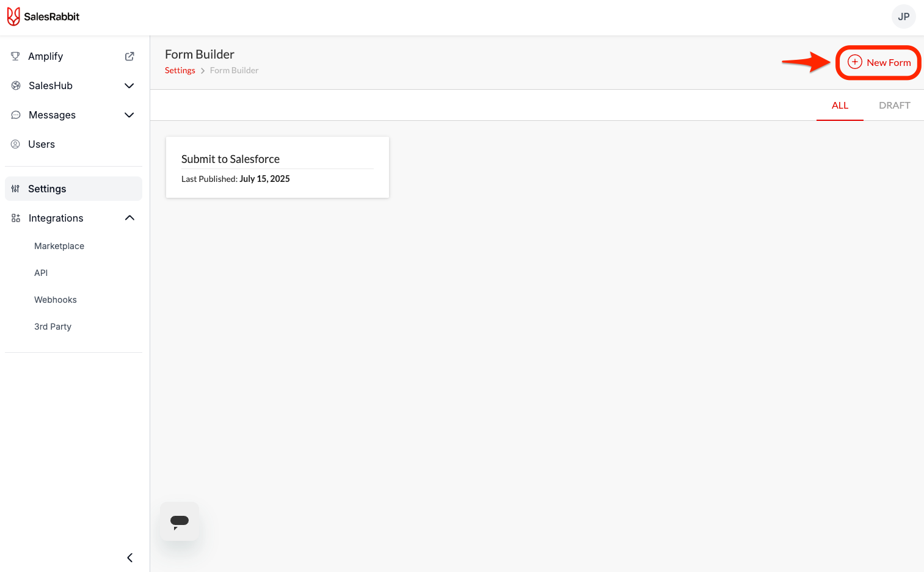Click the Settings breadcrumb link
The height and width of the screenshot is (572, 924).
(x=180, y=70)
